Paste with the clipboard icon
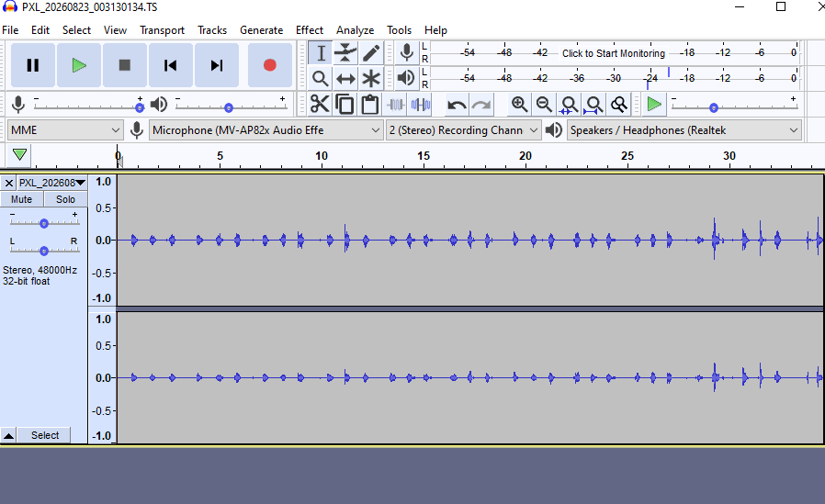The height and width of the screenshot is (504, 825). coord(370,104)
